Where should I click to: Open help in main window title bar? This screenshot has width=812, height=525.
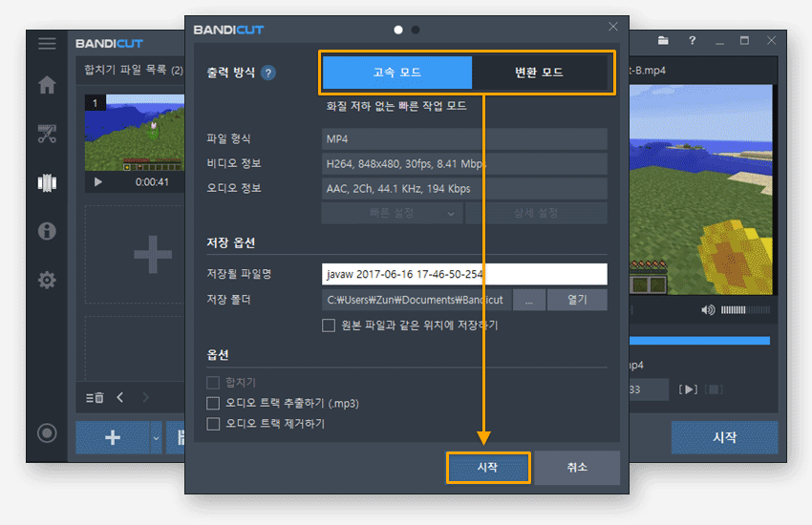click(x=693, y=40)
